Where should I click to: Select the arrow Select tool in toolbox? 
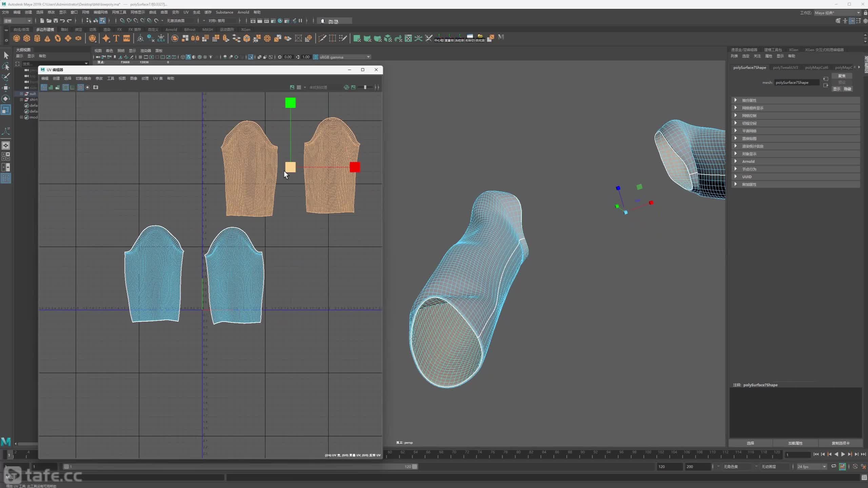[x=6, y=55]
